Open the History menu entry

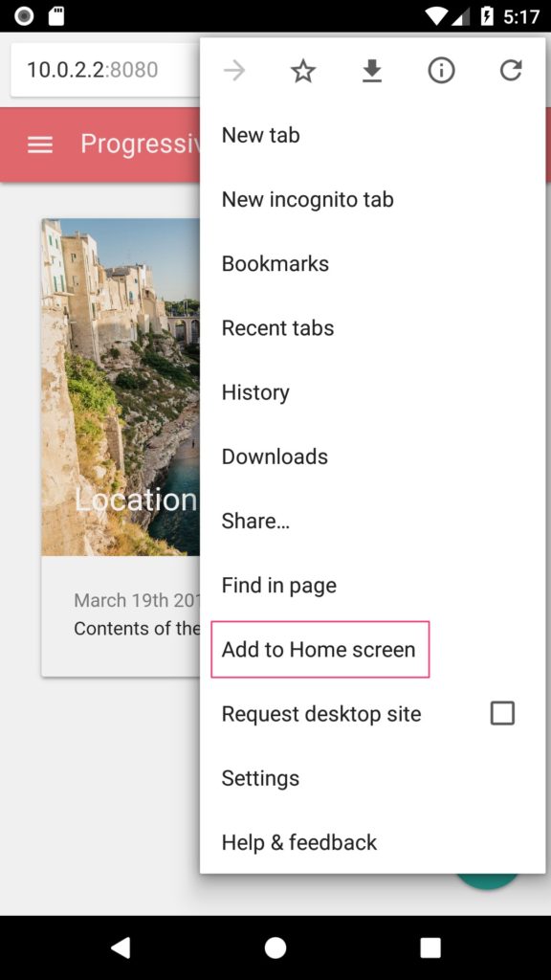[373, 392]
